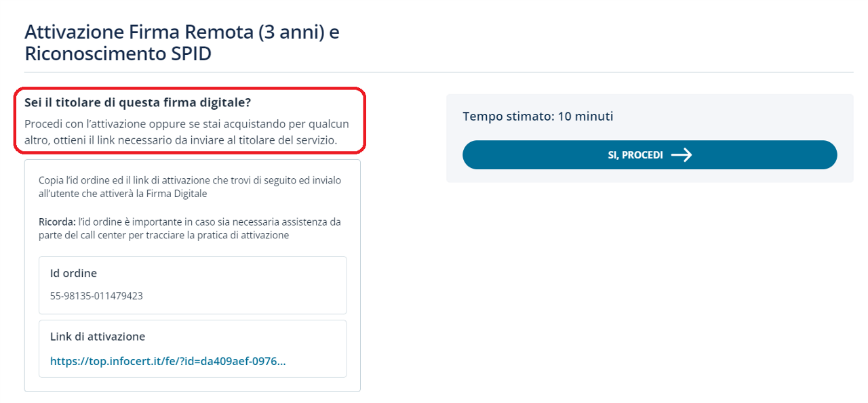This screenshot has height=403, width=868.
Task: Click the "Id ordine" label
Action: point(73,274)
